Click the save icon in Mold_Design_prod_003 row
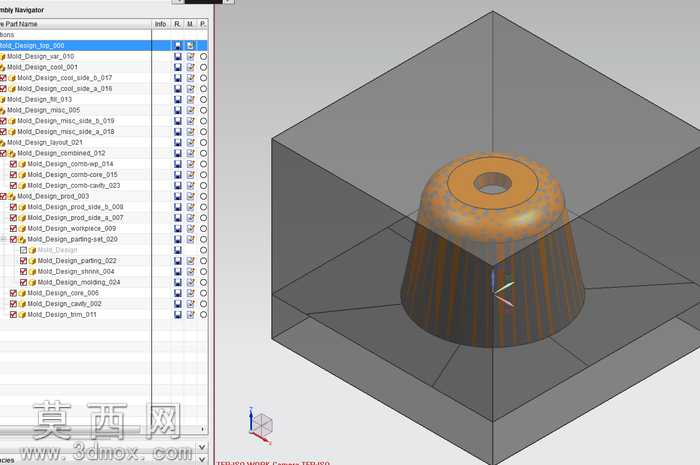 click(178, 196)
